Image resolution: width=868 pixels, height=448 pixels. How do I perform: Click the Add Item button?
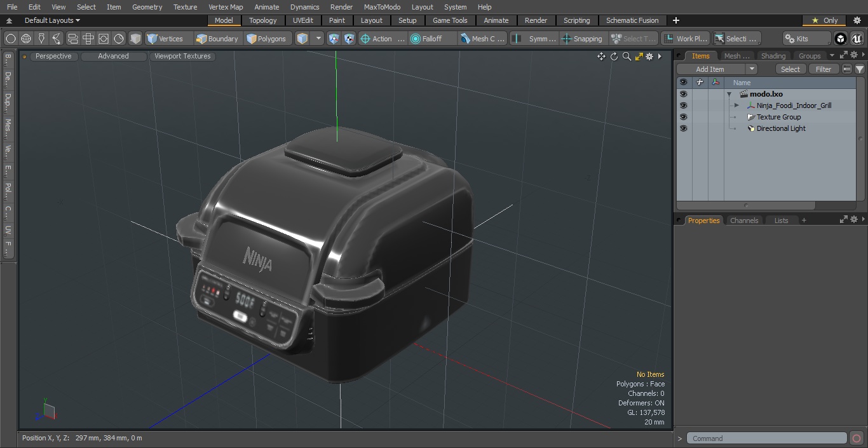710,69
